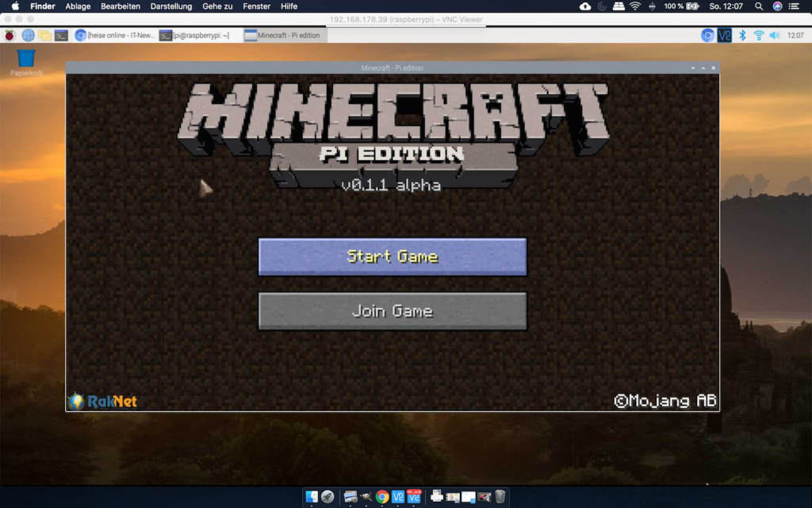Open the Hilfe menu
The image size is (812, 508).
click(x=289, y=6)
